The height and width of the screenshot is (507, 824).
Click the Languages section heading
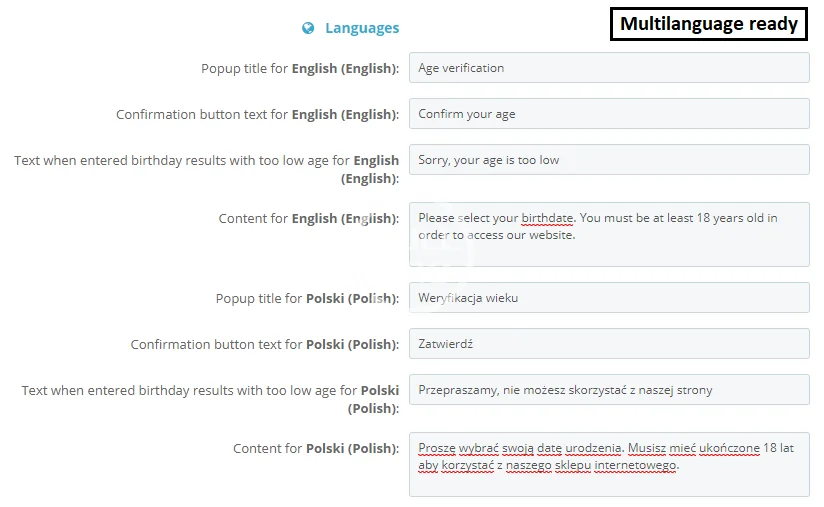361,28
